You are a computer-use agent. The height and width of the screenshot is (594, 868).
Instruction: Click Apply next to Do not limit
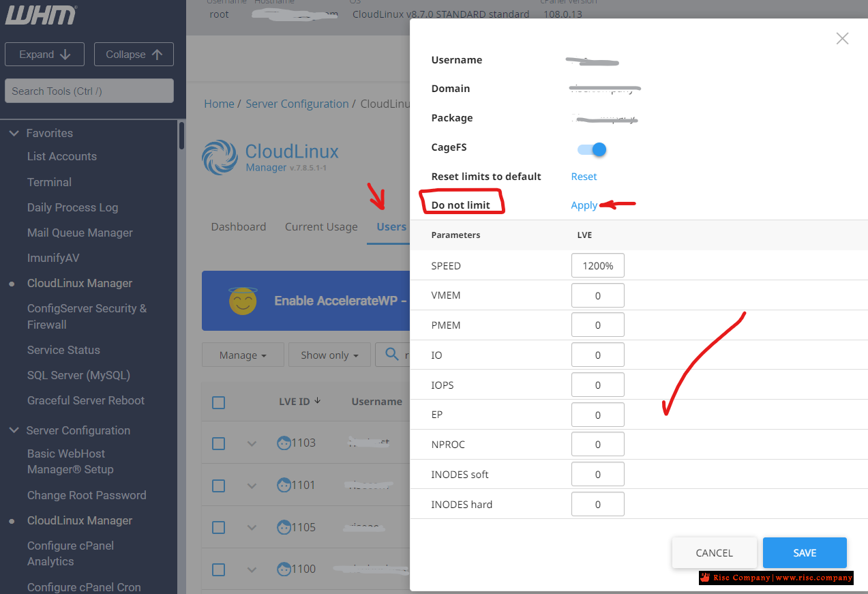click(584, 205)
